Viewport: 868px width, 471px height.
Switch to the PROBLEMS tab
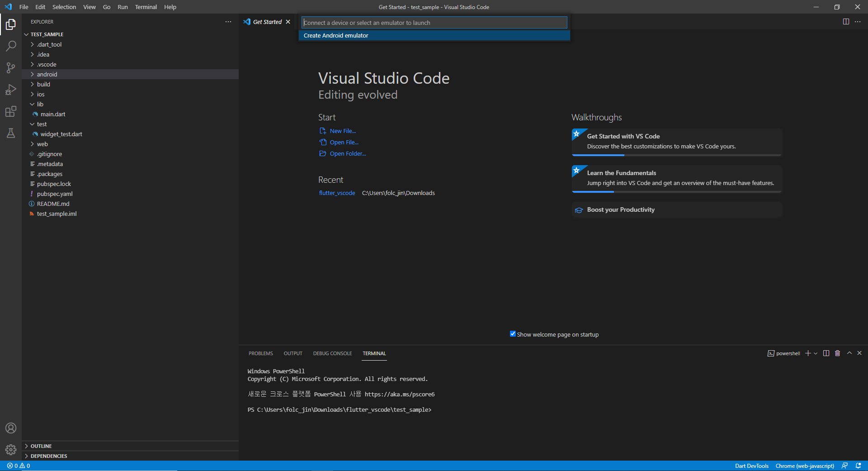261,353
